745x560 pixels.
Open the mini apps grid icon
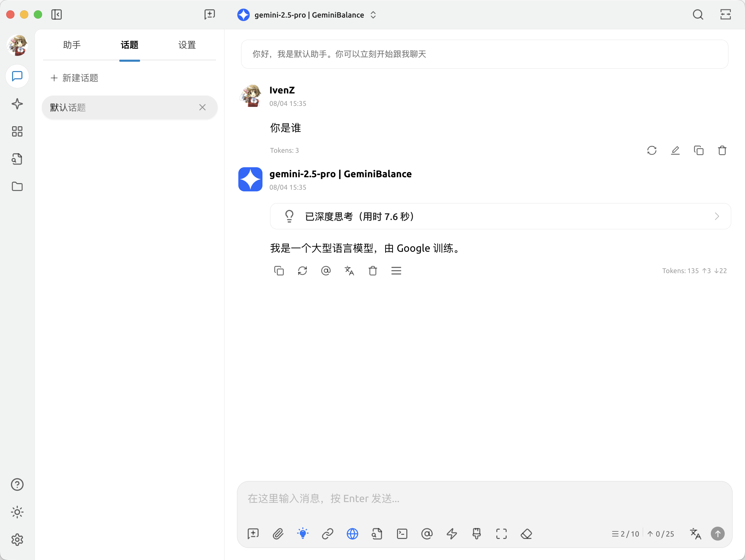point(17,131)
